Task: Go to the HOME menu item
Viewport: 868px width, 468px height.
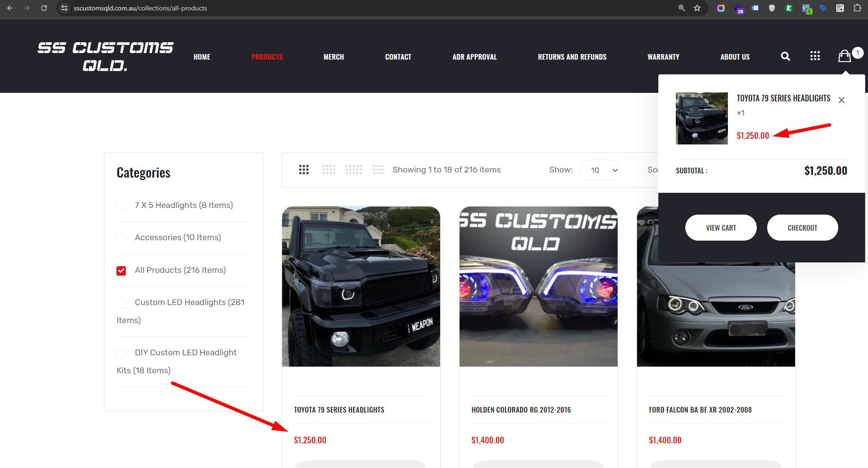Action: [202, 57]
